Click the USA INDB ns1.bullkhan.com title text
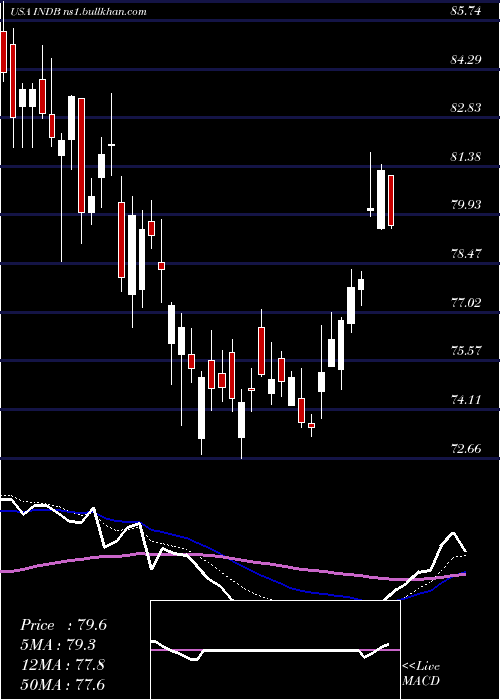The image size is (500, 700). [78, 12]
